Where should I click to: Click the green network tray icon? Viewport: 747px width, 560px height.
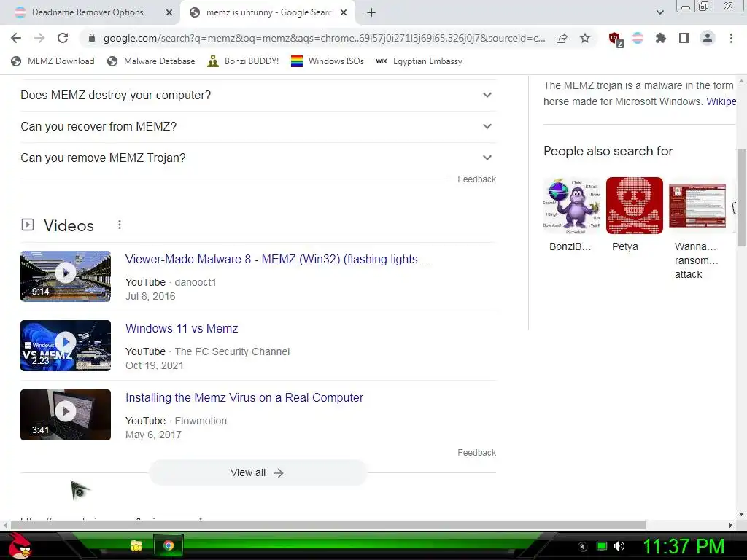coord(602,546)
